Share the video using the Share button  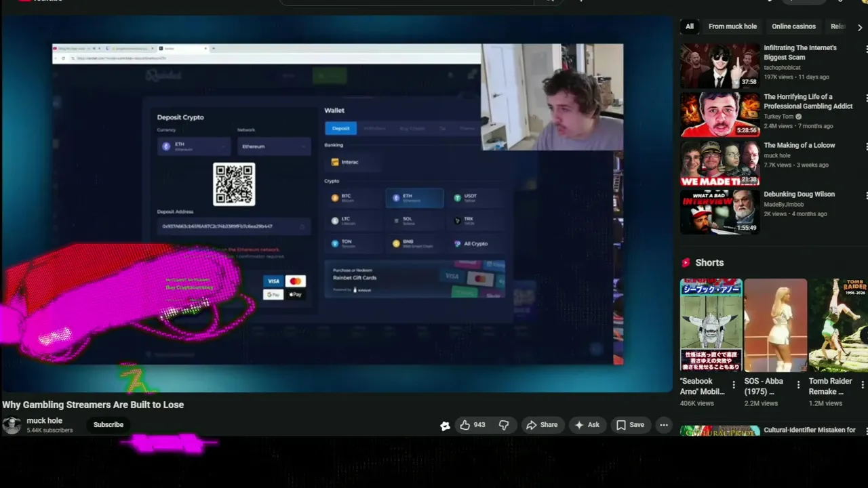coord(542,425)
